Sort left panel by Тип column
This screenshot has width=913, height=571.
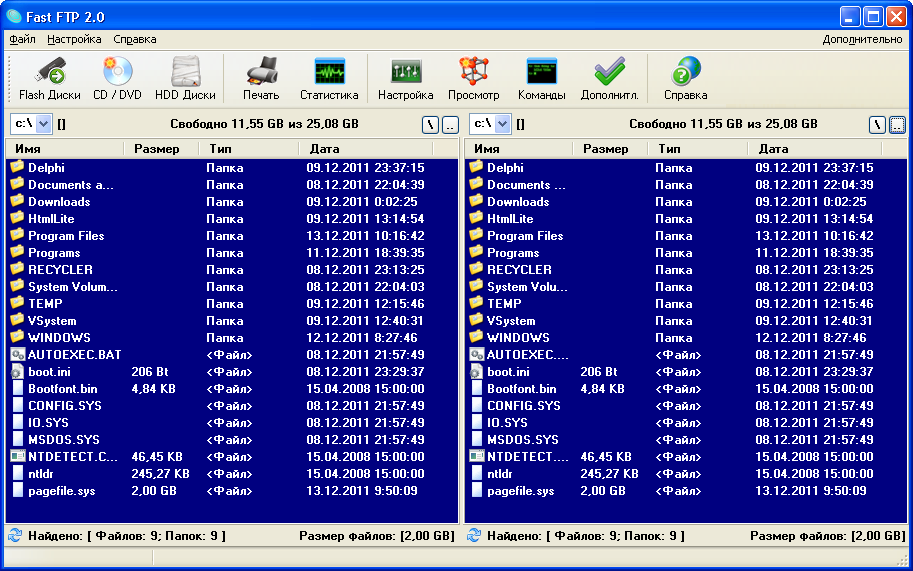249,148
